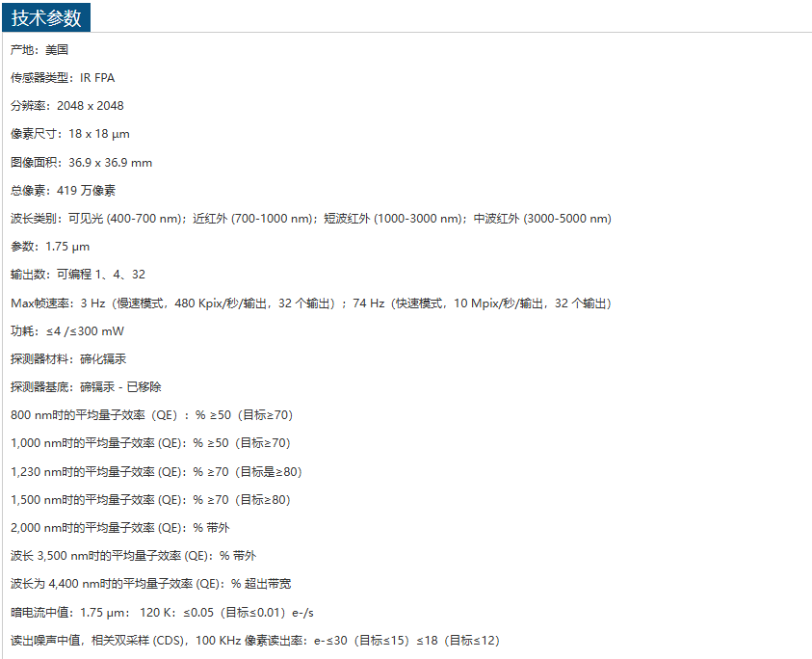The width and height of the screenshot is (812, 659).
Task: Click the 读出噪声中值 readout noise line
Action: tap(255, 640)
